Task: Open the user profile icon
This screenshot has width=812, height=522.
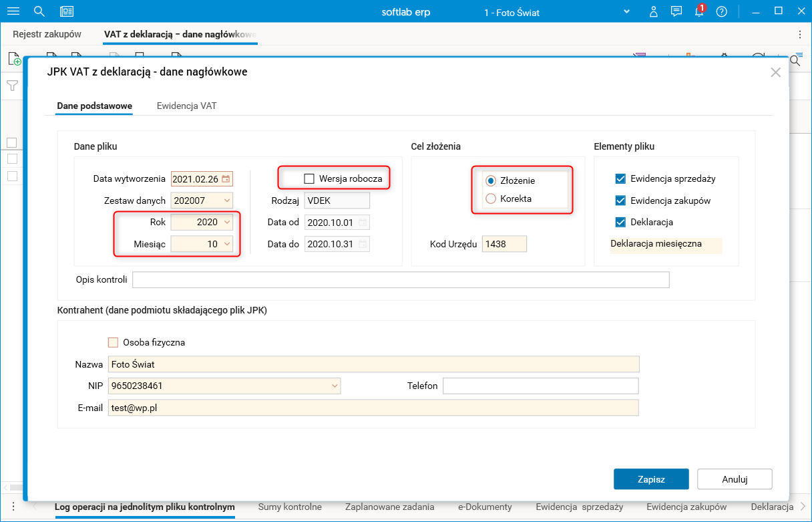Action: pyautogui.click(x=654, y=11)
